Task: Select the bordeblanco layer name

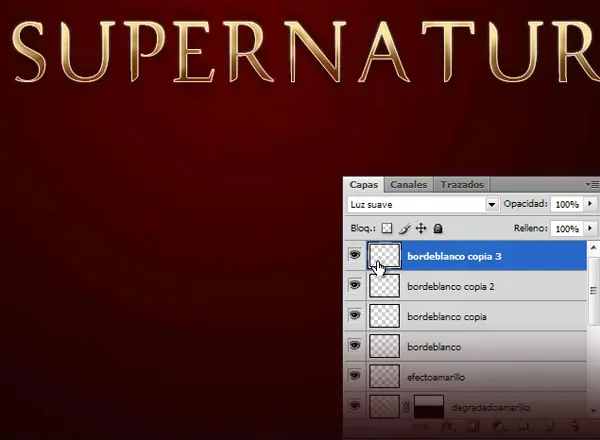Action: (434, 347)
